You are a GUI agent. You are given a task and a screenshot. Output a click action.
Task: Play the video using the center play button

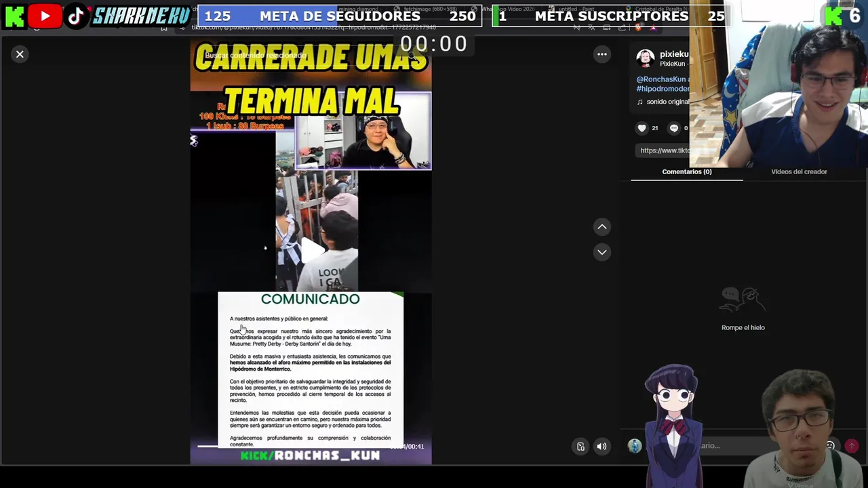[x=311, y=250]
